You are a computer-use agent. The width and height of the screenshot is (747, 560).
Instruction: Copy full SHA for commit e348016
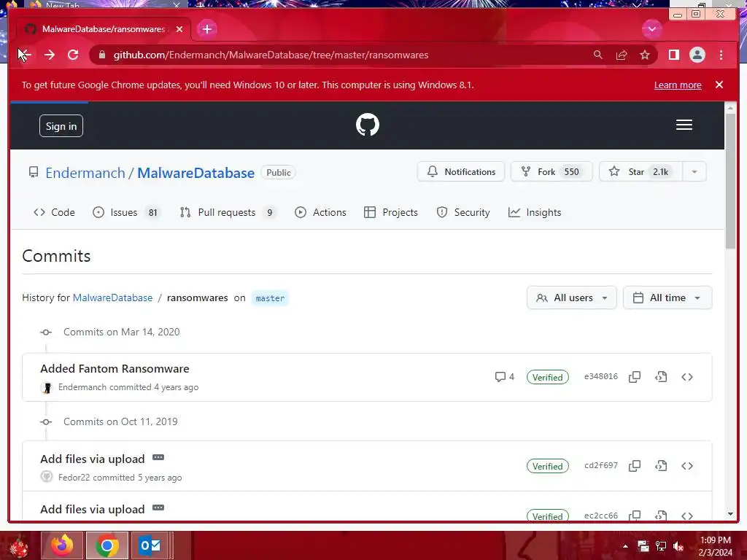click(634, 377)
